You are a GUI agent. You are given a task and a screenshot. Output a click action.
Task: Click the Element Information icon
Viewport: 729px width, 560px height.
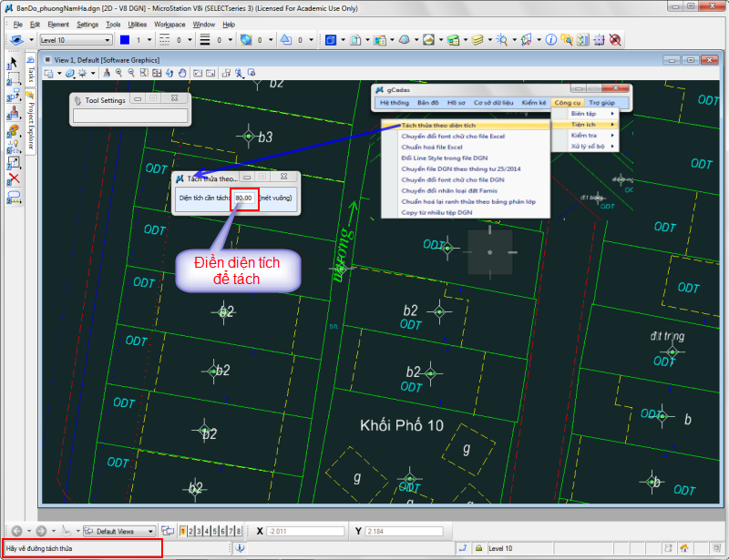[549, 40]
